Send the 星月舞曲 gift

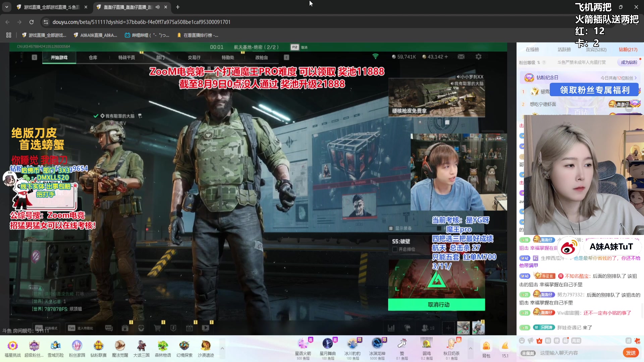pos(328,349)
